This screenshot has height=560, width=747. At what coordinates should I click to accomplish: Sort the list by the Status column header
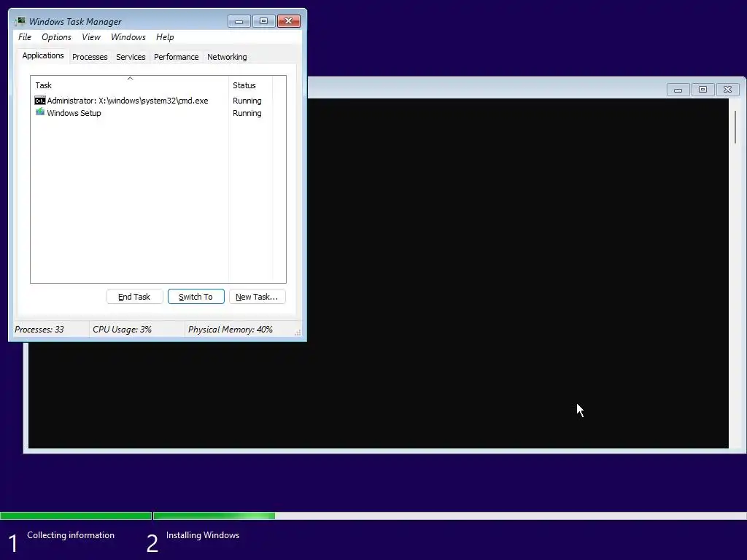pyautogui.click(x=250, y=85)
